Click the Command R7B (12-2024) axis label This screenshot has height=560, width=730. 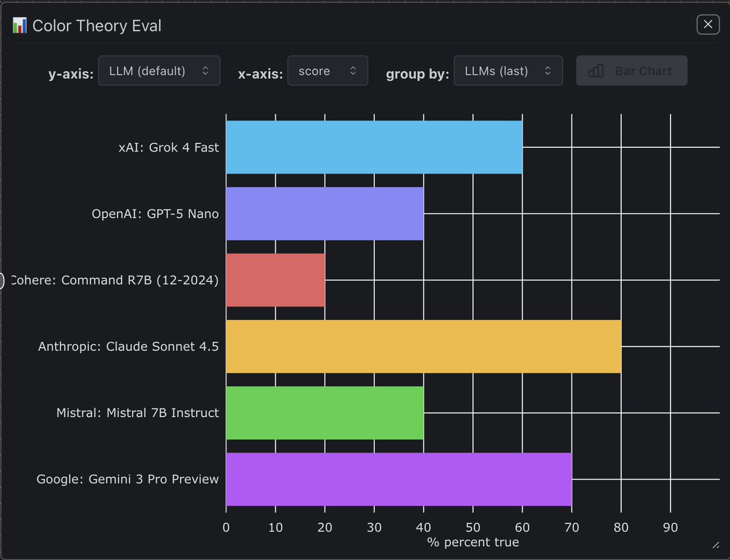pyautogui.click(x=115, y=280)
